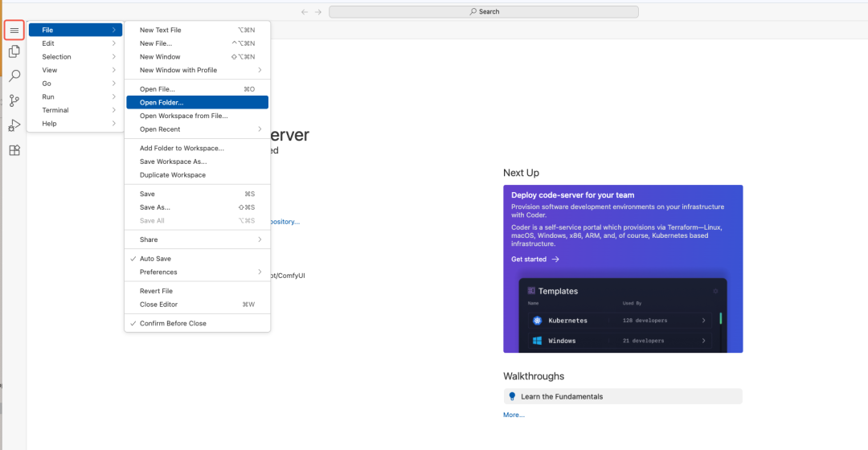Viewport: 868px width, 450px height.
Task: Choose Save Workspace As...
Action: pyautogui.click(x=197, y=162)
